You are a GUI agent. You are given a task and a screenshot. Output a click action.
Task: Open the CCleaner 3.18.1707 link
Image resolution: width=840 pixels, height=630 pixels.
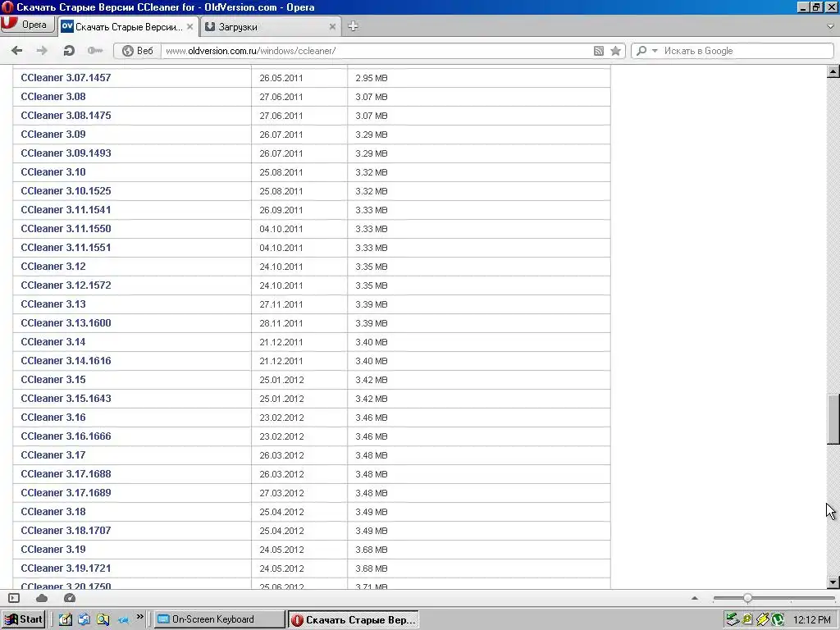coord(66,531)
